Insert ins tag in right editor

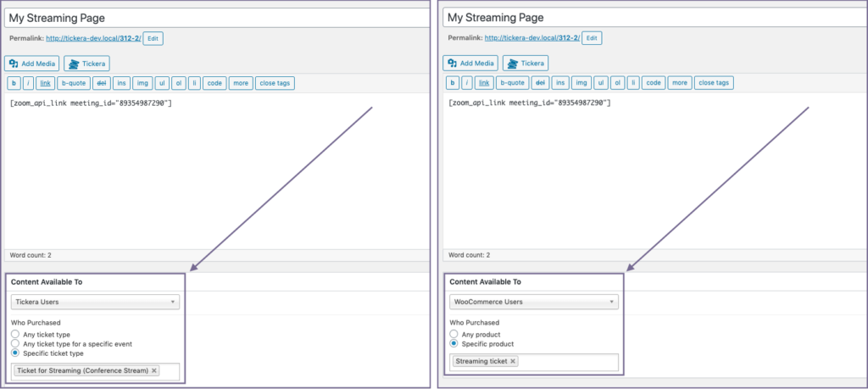(560, 83)
